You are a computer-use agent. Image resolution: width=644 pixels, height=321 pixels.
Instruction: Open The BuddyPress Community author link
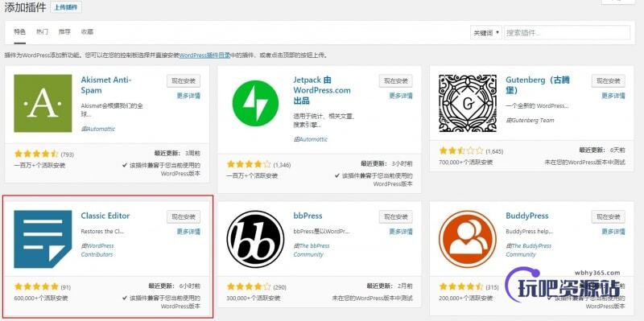529,250
